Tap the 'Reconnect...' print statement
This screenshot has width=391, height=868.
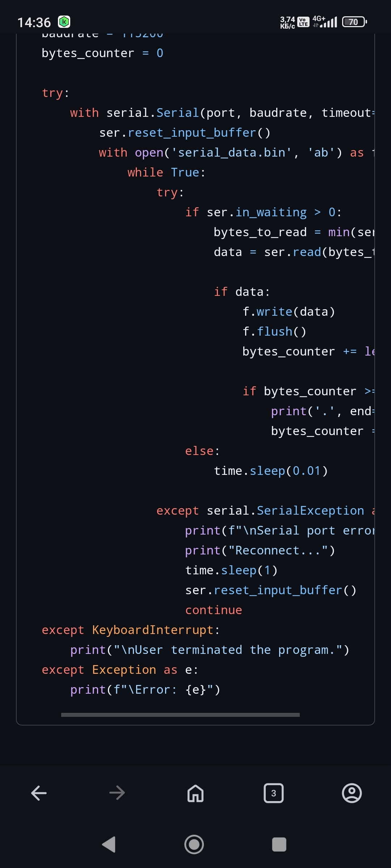tap(260, 550)
